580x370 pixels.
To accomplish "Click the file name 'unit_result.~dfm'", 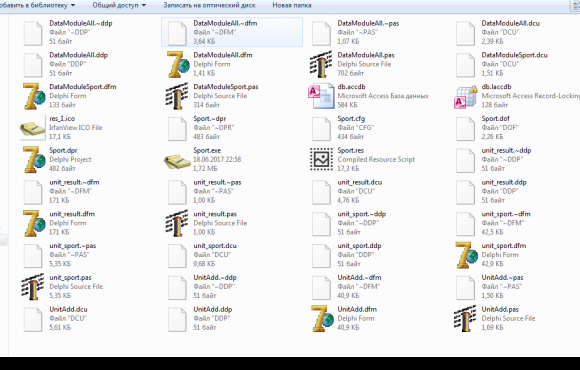I will point(74,182).
